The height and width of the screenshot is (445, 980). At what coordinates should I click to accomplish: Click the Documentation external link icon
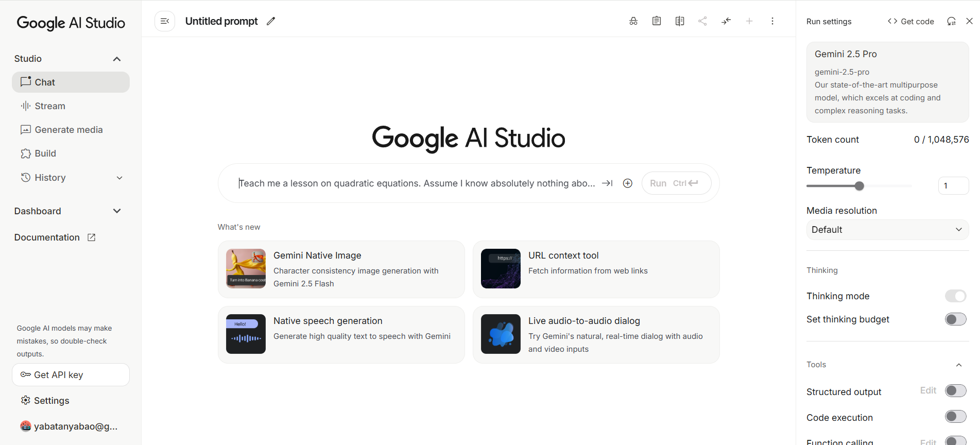pyautogui.click(x=92, y=237)
